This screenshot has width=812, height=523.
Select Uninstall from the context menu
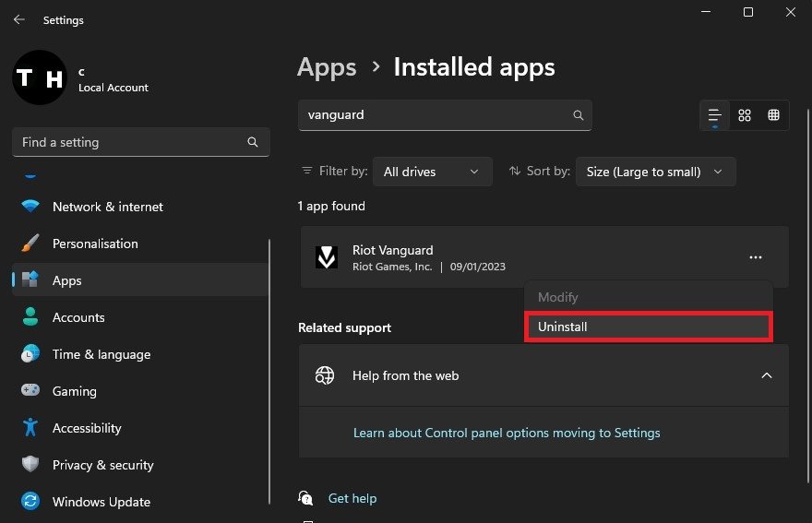(648, 327)
